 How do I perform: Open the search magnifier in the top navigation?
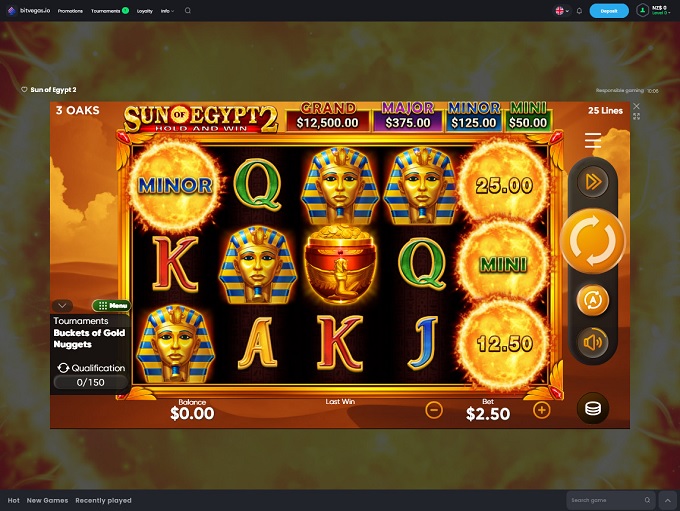click(188, 11)
